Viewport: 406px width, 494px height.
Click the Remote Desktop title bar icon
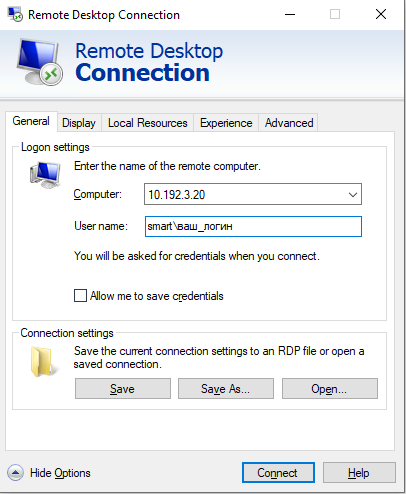15,14
